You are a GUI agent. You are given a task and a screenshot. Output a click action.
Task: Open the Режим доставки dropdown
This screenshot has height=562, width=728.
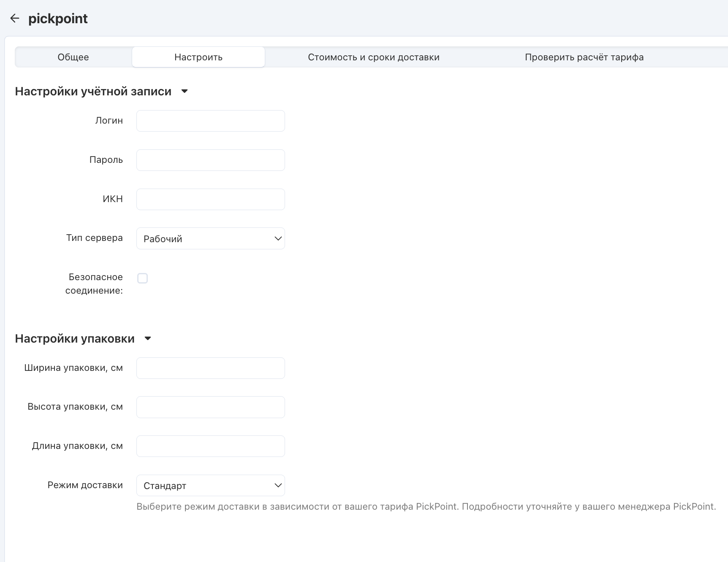pos(210,486)
